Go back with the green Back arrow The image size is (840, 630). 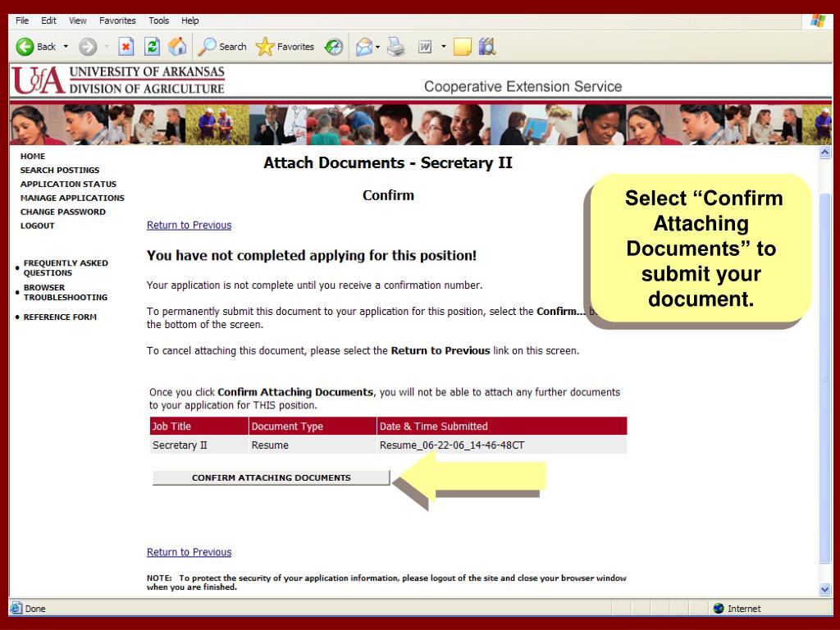coord(35,47)
